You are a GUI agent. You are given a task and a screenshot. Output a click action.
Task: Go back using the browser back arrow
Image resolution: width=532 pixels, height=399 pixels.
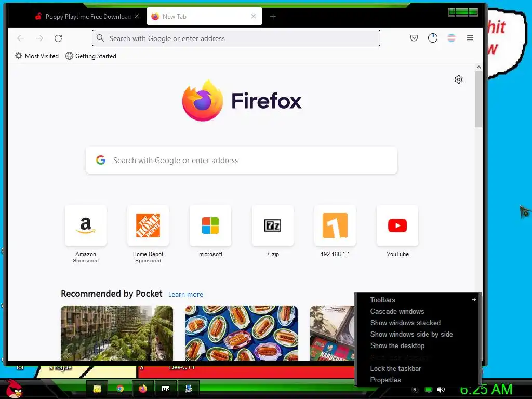[21, 38]
